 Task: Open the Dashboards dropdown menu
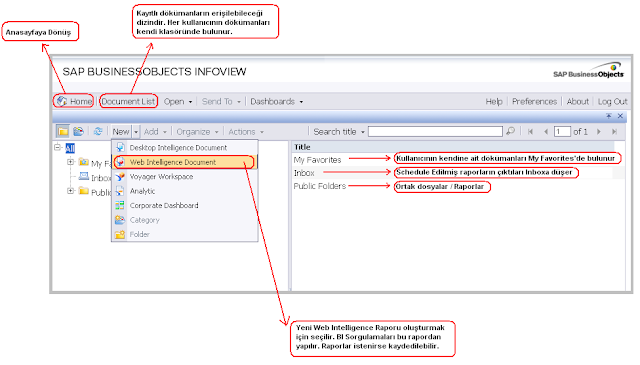coord(277,102)
